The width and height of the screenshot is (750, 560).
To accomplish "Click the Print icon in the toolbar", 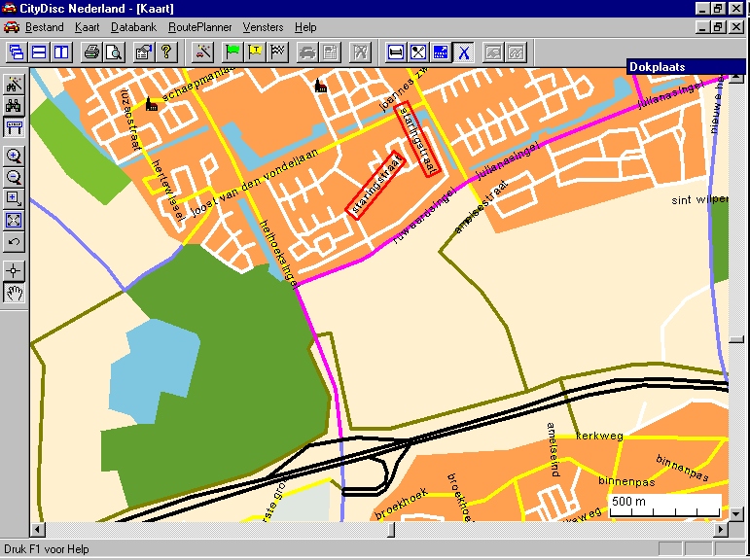I will pos(91,52).
